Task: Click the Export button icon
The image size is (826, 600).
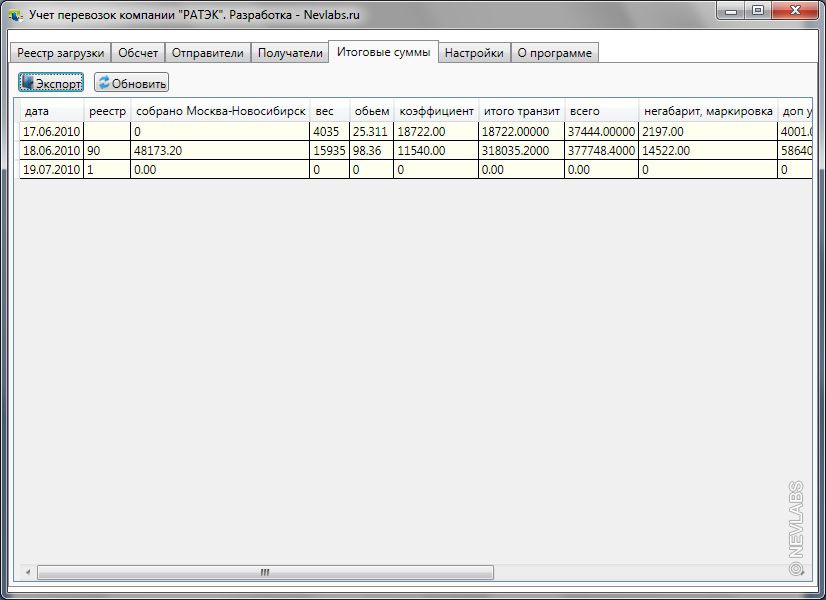Action: (x=27, y=84)
